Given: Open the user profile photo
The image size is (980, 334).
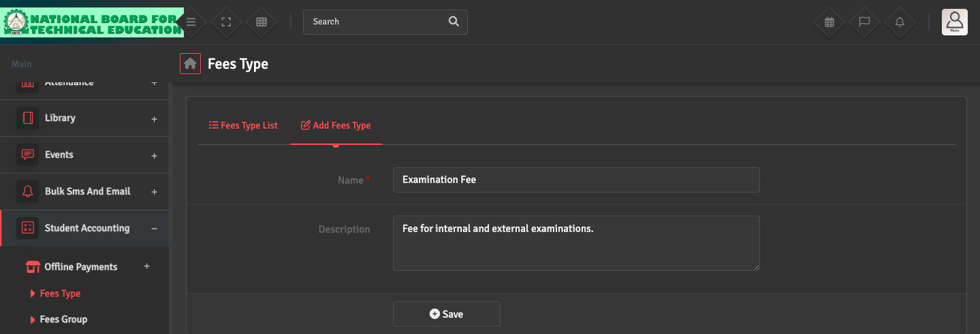Looking at the screenshot, I should pyautogui.click(x=954, y=22).
